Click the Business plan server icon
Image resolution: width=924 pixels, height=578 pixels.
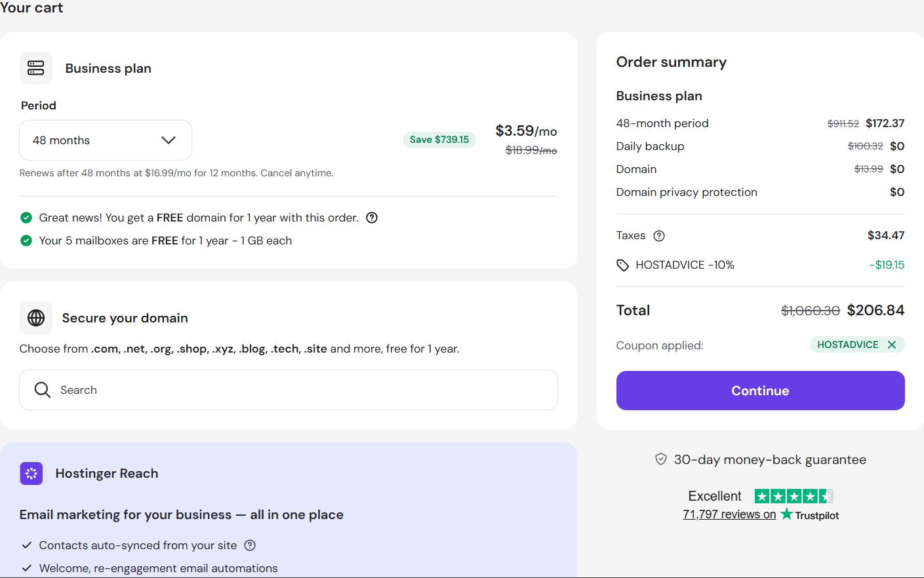click(x=36, y=68)
